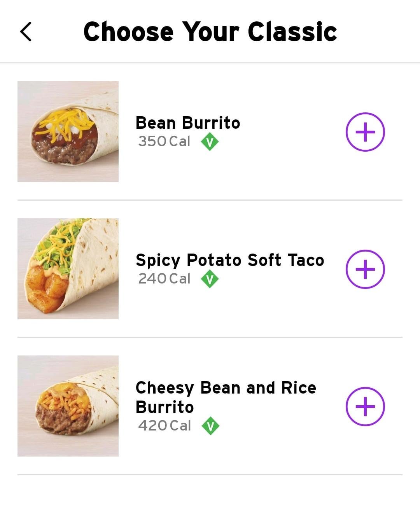Screen dimensions: 420x518
Task: Tap the Choose Your Classic heading
Action: 210,31
